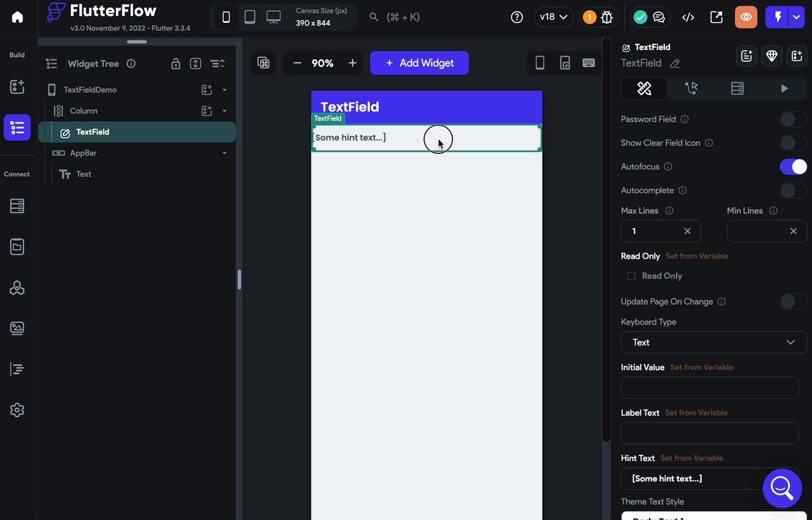
Task: Launch preview mode with the eye icon
Action: tap(746, 17)
